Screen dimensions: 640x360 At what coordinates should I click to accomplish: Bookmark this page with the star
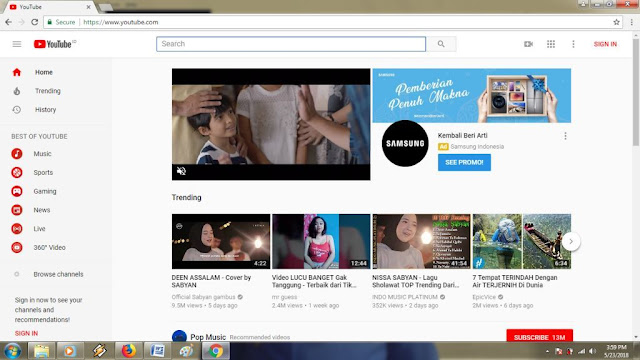tap(616, 22)
